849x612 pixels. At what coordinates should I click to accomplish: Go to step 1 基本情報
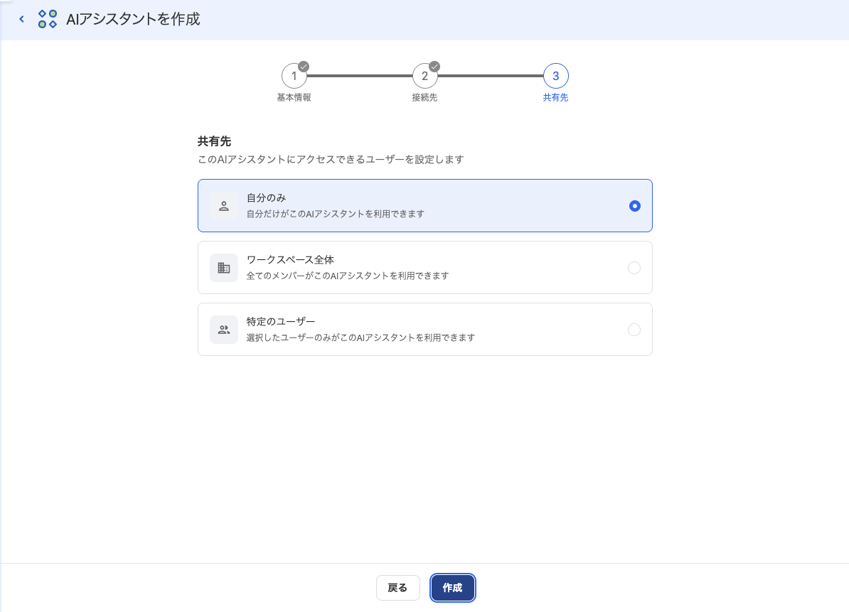(x=294, y=76)
